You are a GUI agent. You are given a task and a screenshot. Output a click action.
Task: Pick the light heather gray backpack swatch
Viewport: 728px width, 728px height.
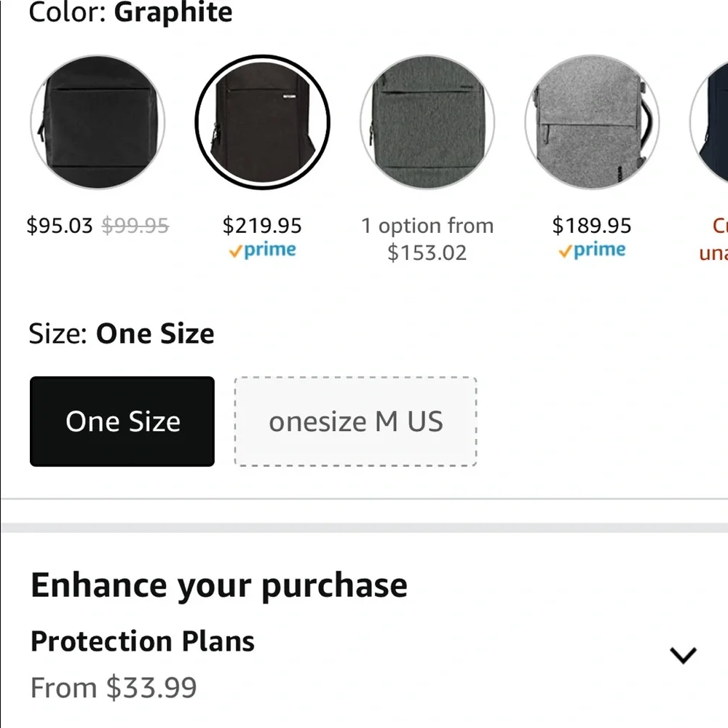click(592, 122)
